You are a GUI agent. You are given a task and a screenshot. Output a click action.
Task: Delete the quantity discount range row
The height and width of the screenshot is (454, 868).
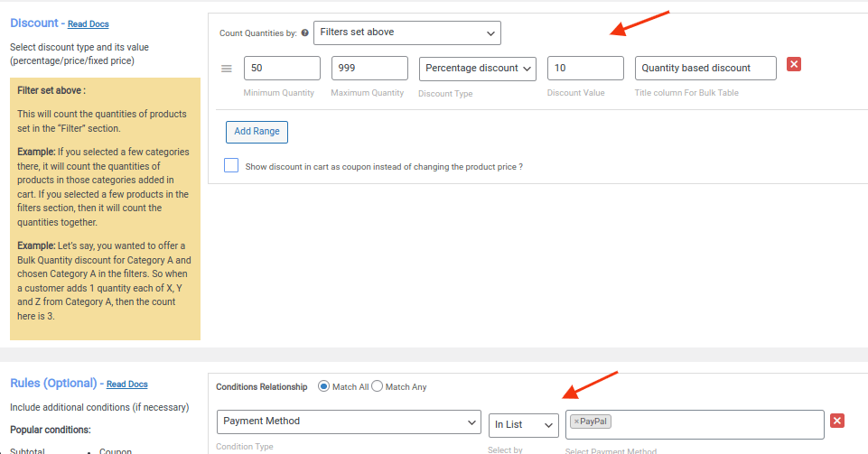point(794,64)
